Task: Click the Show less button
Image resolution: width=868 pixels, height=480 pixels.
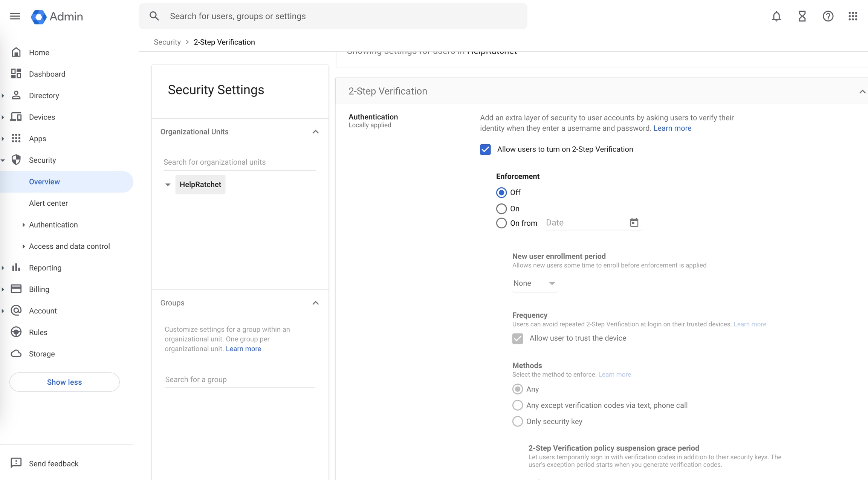Action: tap(64, 382)
